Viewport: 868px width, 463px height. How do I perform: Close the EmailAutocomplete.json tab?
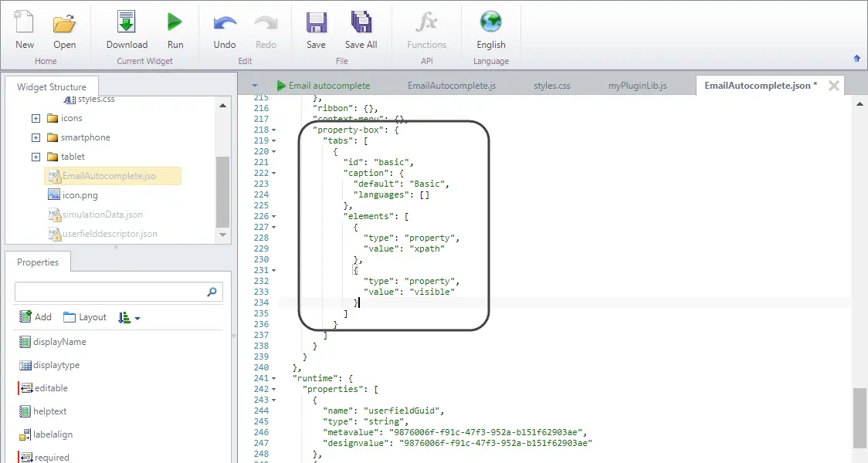834,86
